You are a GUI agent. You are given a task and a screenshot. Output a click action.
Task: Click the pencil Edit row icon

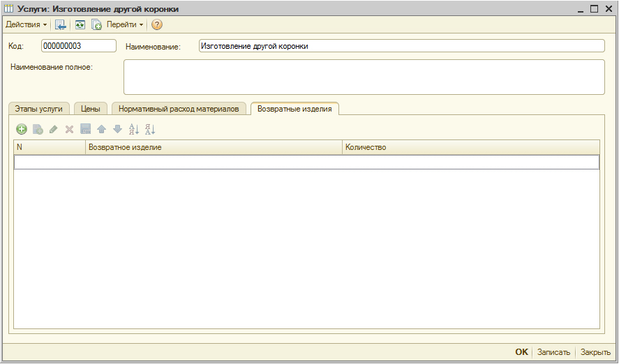tap(54, 129)
